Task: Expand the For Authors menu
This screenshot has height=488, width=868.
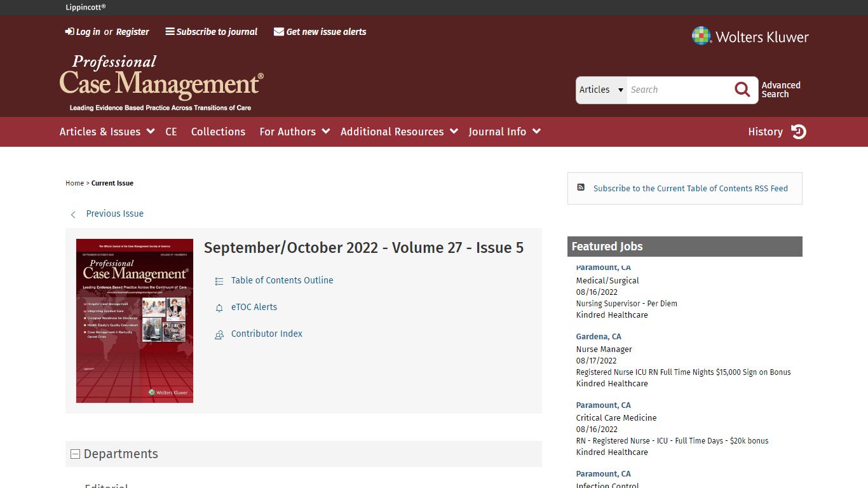Action: (294, 132)
